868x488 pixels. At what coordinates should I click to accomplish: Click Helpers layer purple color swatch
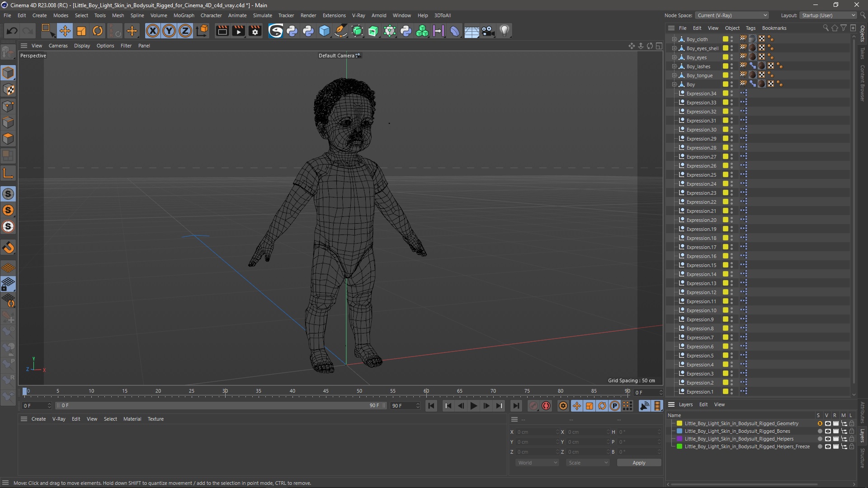click(679, 439)
